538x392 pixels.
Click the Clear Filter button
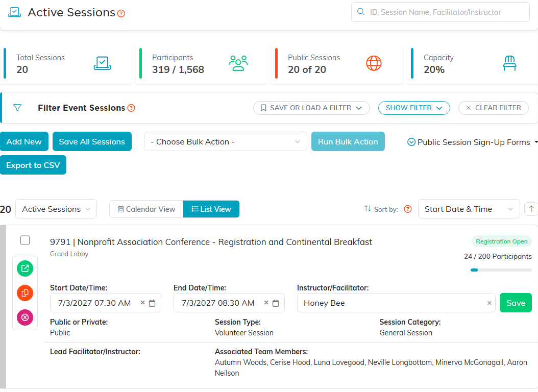click(494, 108)
